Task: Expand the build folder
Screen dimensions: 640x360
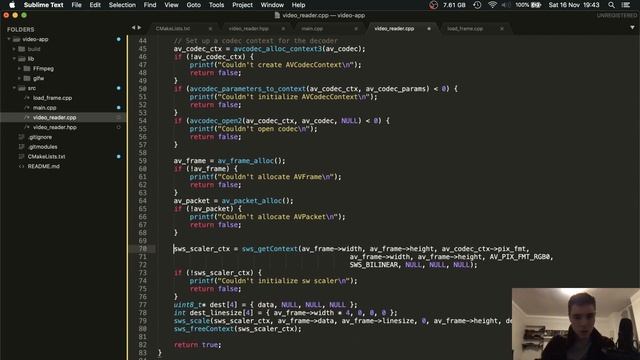Action: [14, 49]
